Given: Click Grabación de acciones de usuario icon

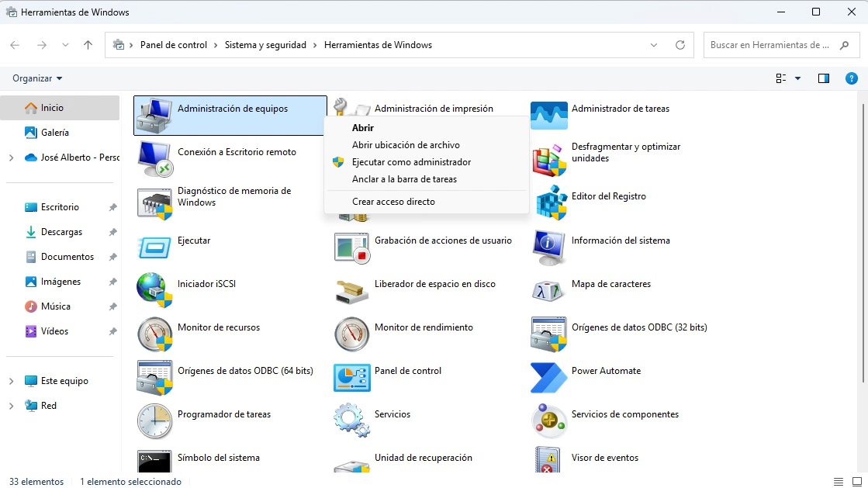Looking at the screenshot, I should 351,247.
